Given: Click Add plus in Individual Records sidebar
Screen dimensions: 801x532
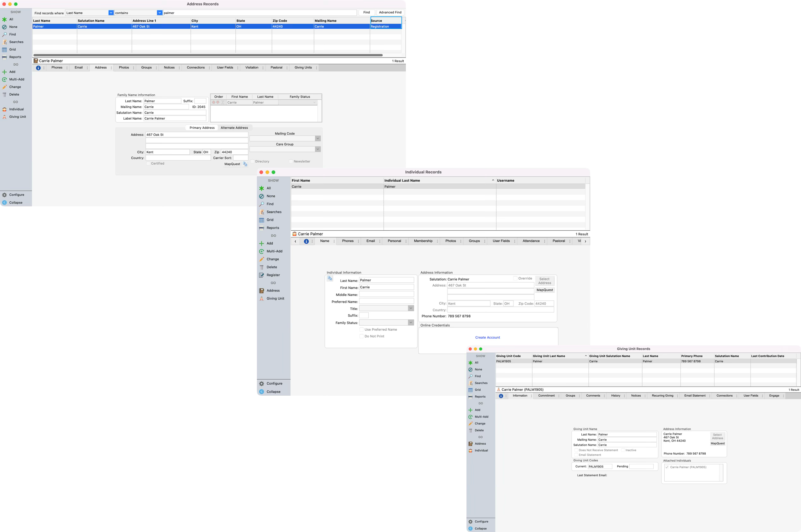Looking at the screenshot, I should point(262,244).
